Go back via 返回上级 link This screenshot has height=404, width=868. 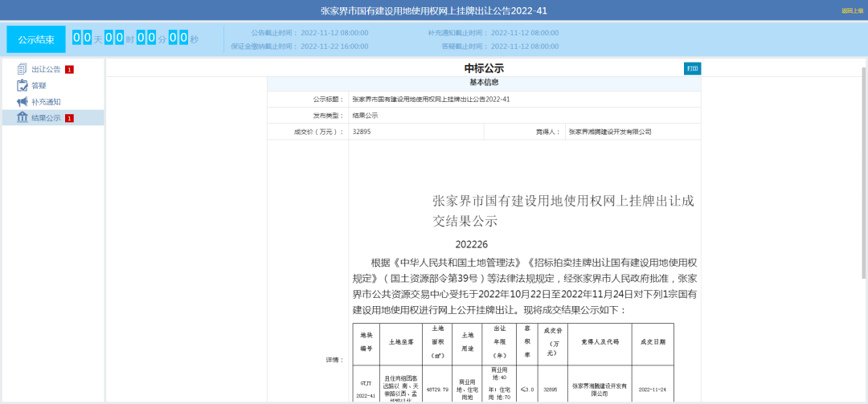853,11
